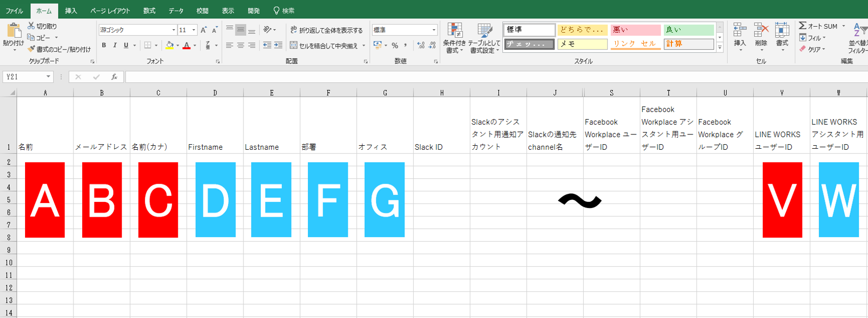
Task: Open the font size dropdown showing 11
Action: click(194, 30)
